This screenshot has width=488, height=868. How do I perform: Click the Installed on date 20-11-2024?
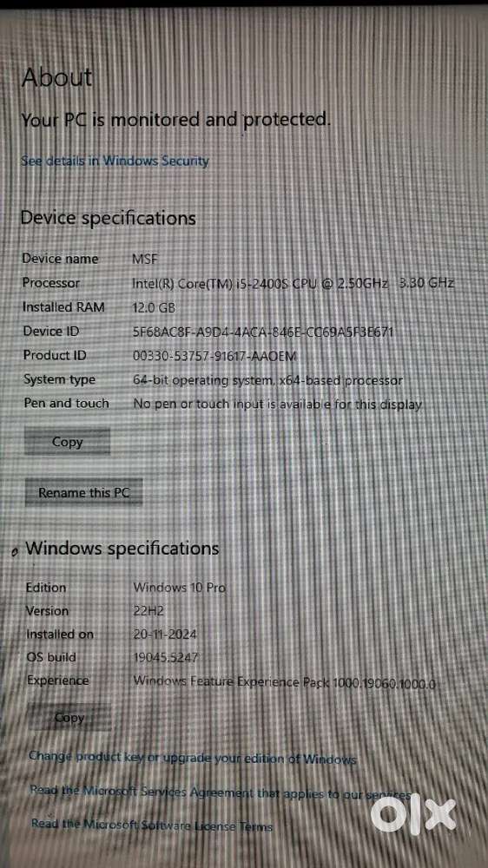[165, 634]
